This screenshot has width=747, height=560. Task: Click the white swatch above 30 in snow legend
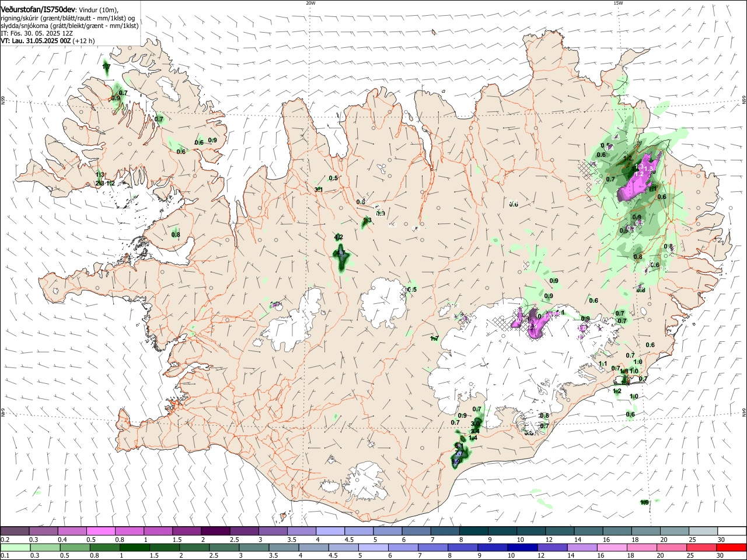(x=732, y=531)
